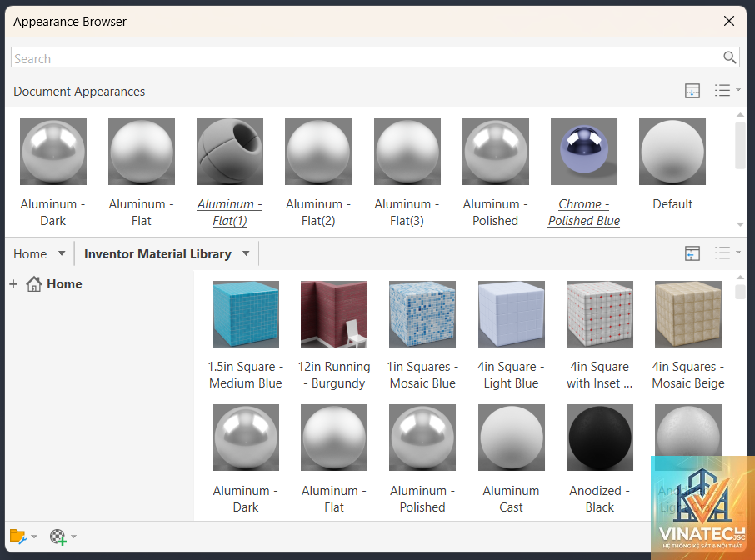This screenshot has width=755, height=560.
Task: Toggle the Document Appearances panel show/hide icon
Action: coord(692,91)
